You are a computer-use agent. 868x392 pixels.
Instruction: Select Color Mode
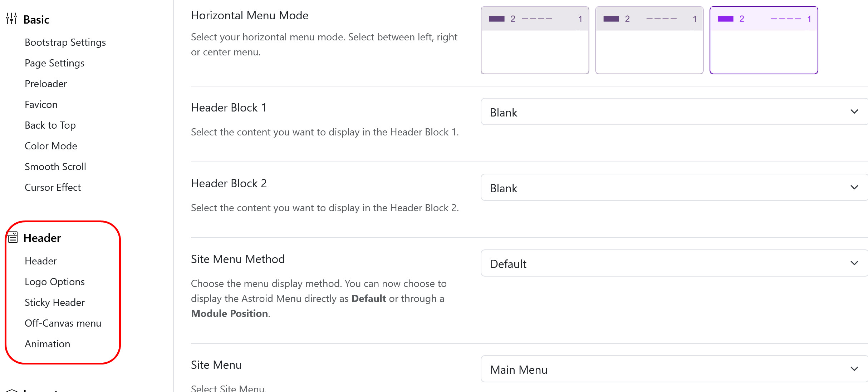51,146
